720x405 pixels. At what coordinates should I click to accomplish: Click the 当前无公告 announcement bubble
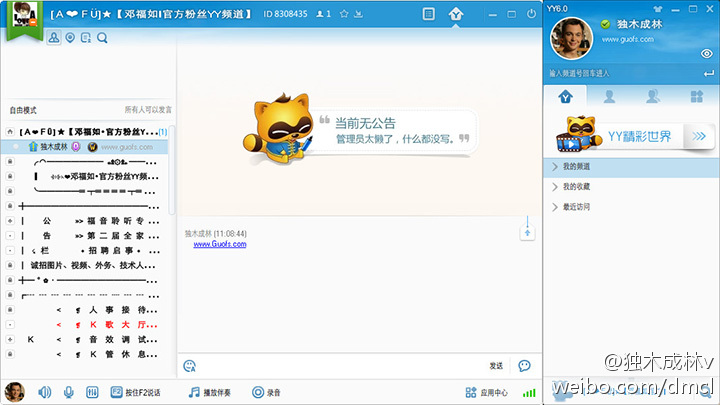pyautogui.click(x=395, y=131)
